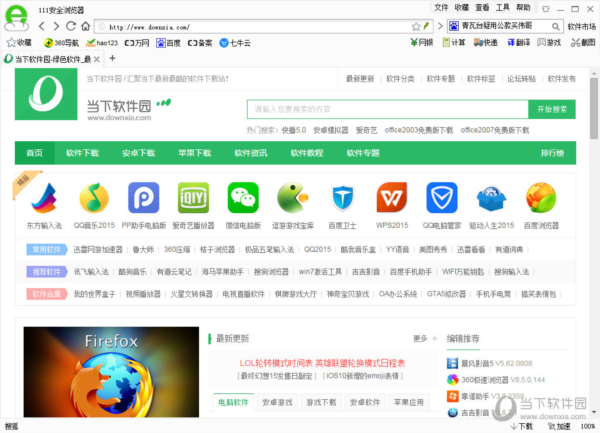Click the 最新更新 top link

coord(360,79)
